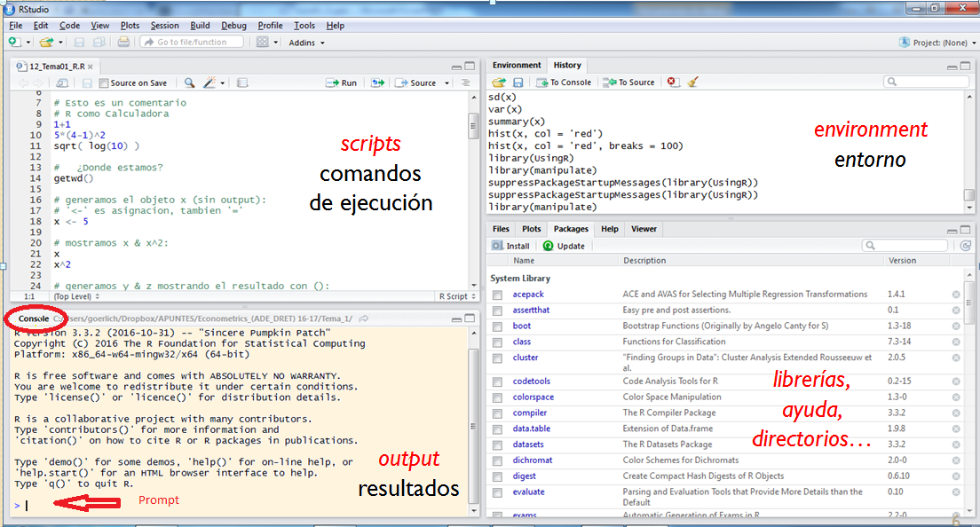
Task: Save history disk icon in History pane
Action: (x=518, y=82)
